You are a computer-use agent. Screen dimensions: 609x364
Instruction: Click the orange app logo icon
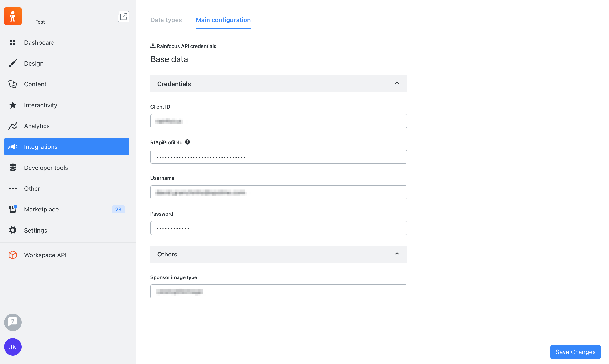pos(13,16)
